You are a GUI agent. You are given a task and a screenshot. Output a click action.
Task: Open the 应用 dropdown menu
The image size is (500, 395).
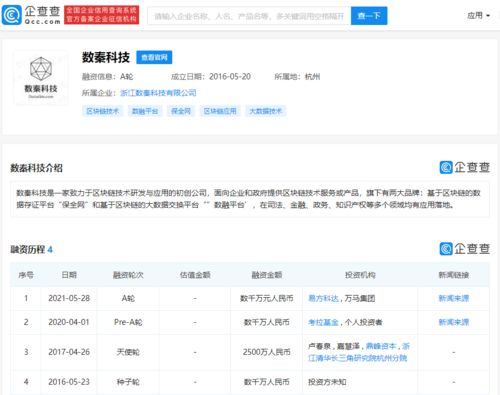(478, 15)
